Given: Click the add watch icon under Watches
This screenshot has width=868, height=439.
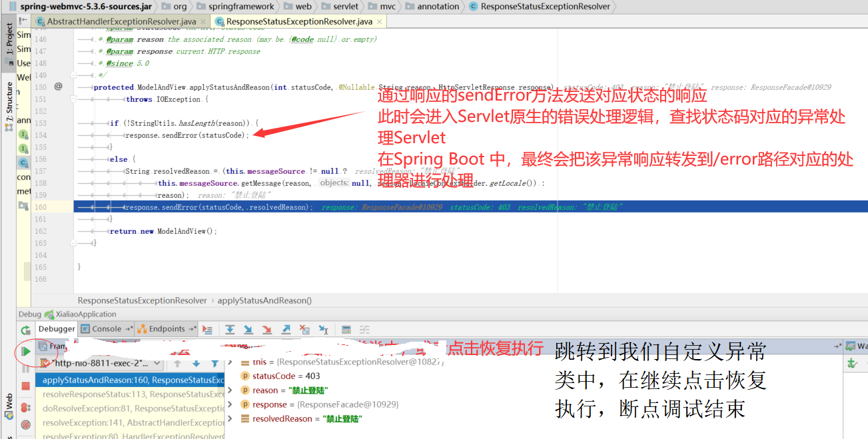Looking at the screenshot, I should (x=852, y=364).
